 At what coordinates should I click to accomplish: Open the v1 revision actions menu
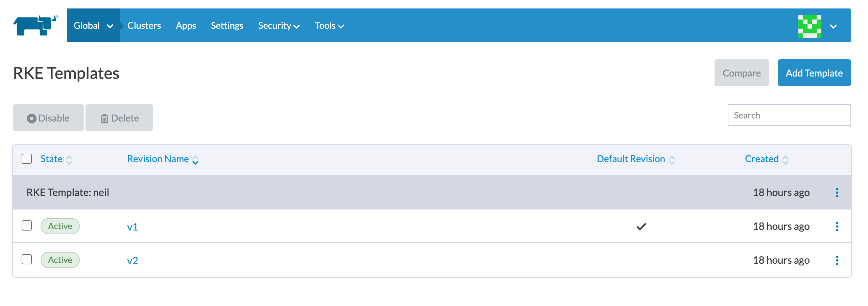pyautogui.click(x=837, y=226)
